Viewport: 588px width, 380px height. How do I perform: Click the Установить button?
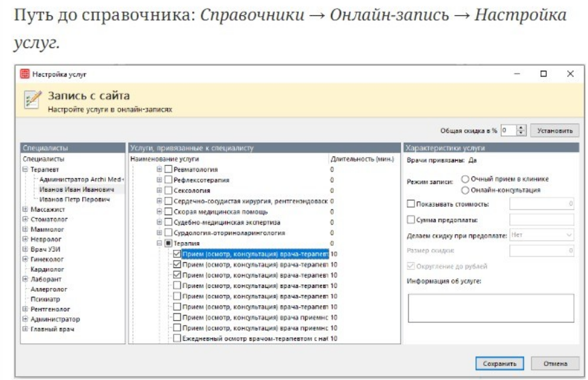[555, 131]
